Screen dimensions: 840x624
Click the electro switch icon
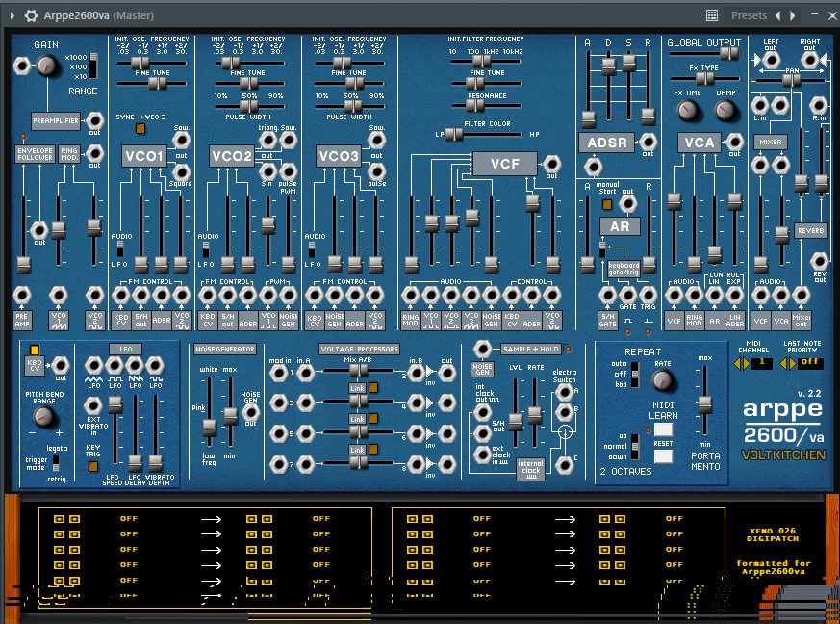point(566,432)
